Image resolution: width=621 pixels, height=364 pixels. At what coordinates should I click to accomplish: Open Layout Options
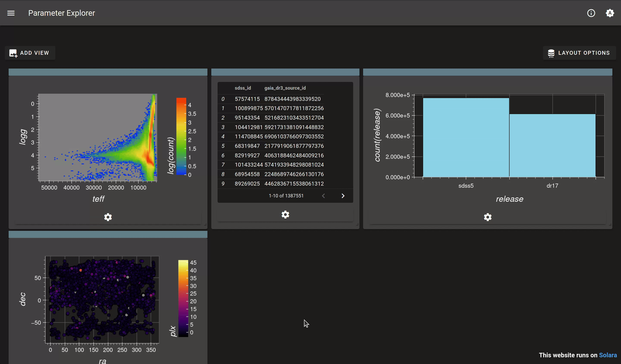coord(579,53)
